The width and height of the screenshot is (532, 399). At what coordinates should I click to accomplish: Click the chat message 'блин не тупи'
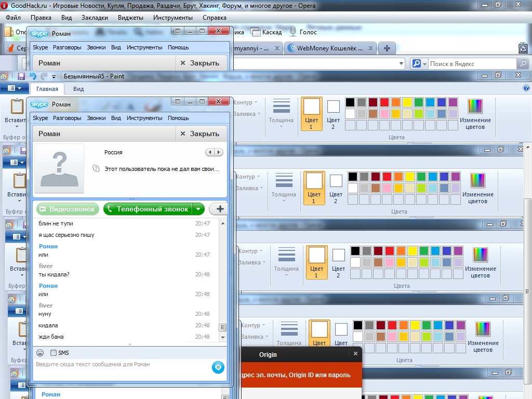[x=56, y=223]
